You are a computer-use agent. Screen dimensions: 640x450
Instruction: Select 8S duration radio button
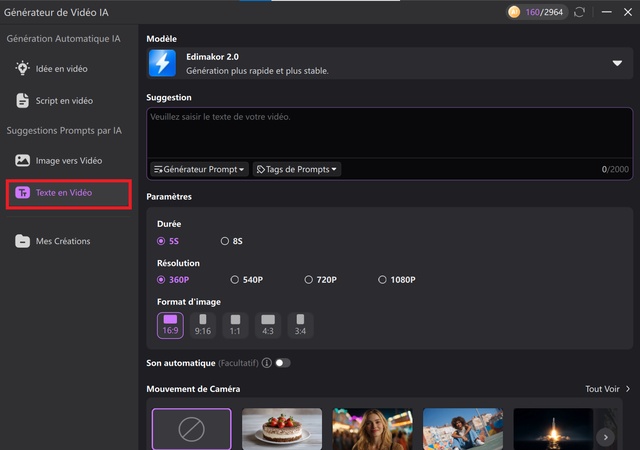pos(225,241)
